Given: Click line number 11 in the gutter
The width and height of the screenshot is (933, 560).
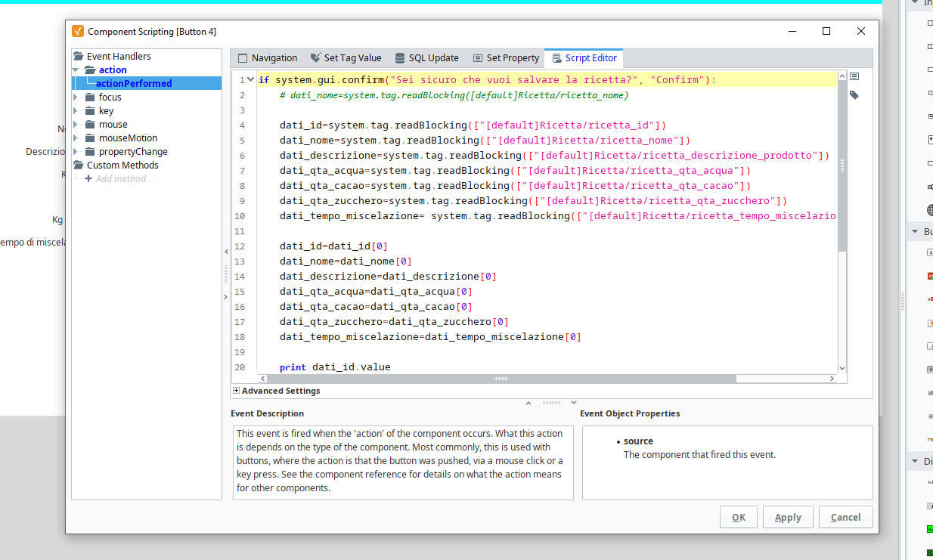Looking at the screenshot, I should click(240, 231).
